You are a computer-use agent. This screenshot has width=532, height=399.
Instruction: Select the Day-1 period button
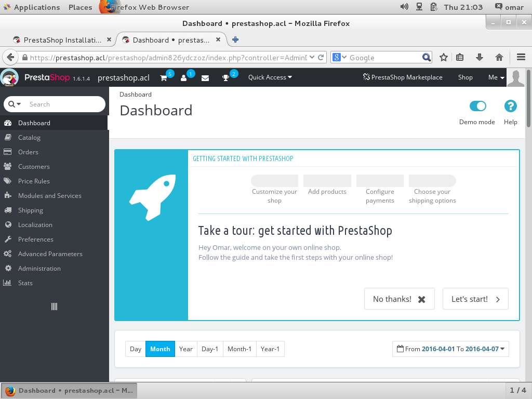[210, 349]
